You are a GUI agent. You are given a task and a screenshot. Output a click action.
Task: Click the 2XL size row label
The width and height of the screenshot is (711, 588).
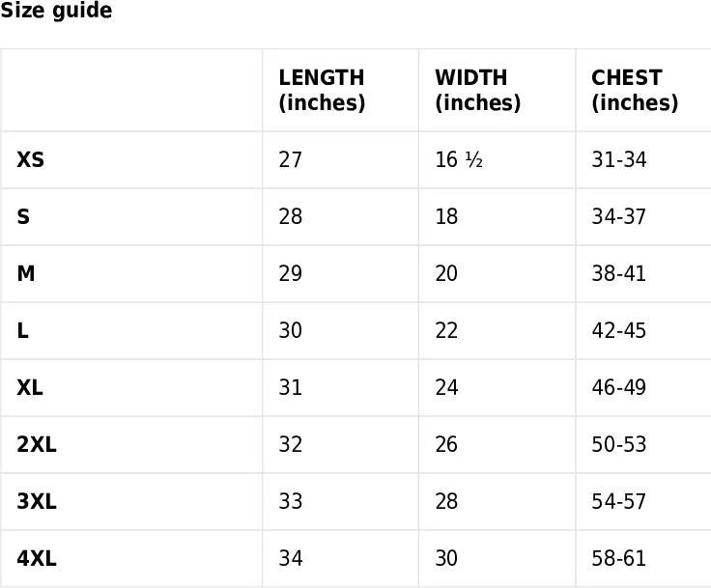point(37,444)
